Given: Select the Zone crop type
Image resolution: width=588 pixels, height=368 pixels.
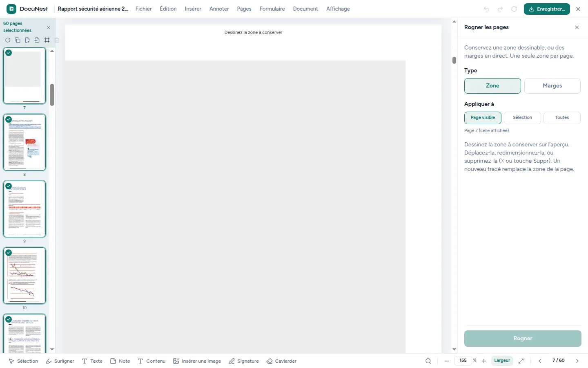Looking at the screenshot, I should [492, 86].
